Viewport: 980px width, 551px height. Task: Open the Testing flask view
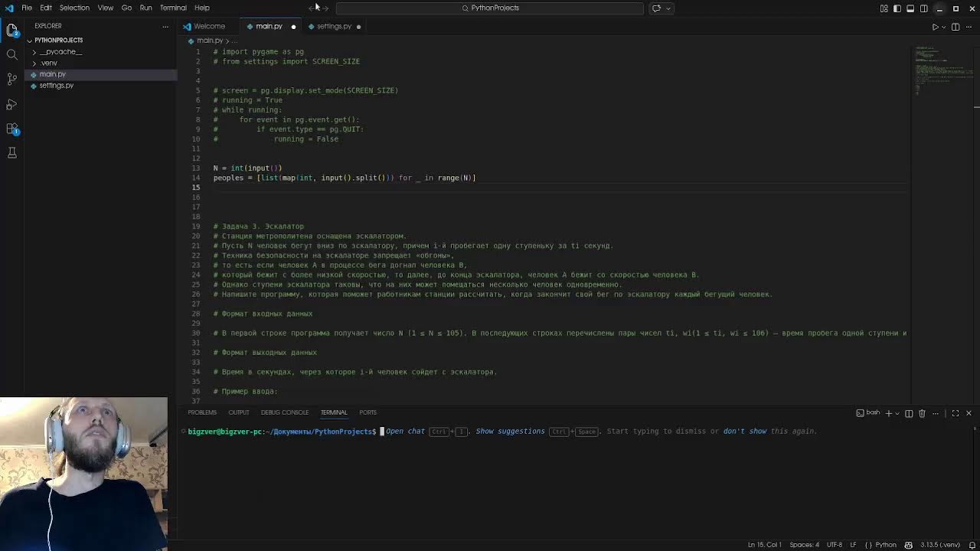pyautogui.click(x=11, y=152)
